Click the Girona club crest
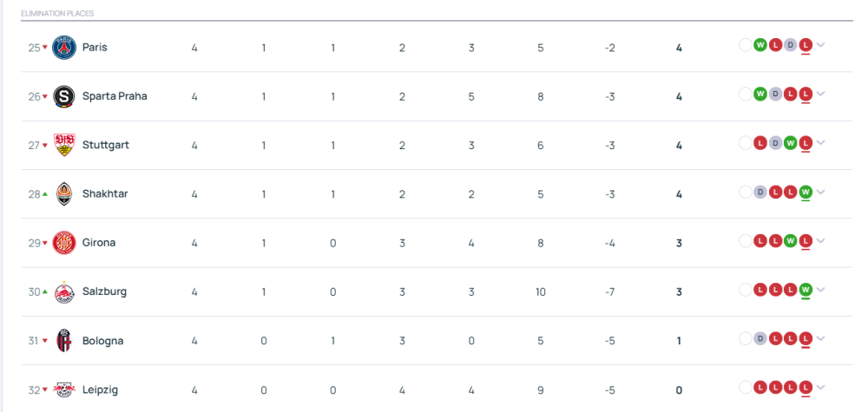The width and height of the screenshot is (868, 412). pos(64,243)
